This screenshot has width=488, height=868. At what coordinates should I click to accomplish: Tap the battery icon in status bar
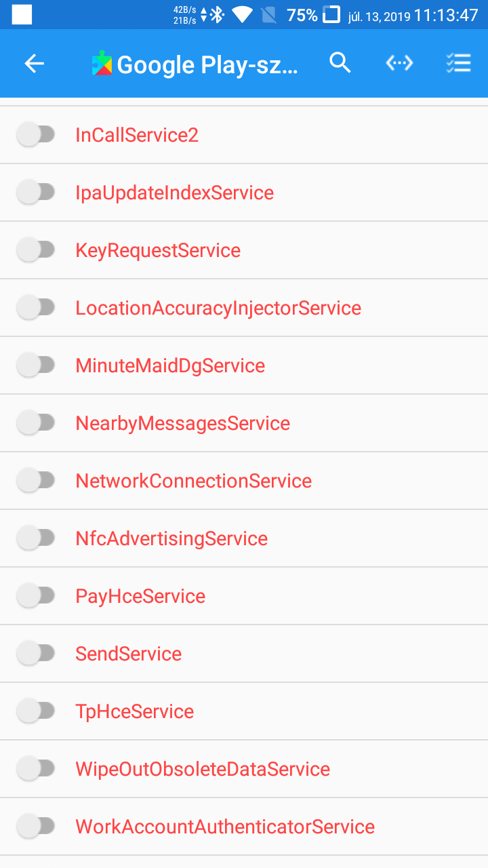pos(331,14)
